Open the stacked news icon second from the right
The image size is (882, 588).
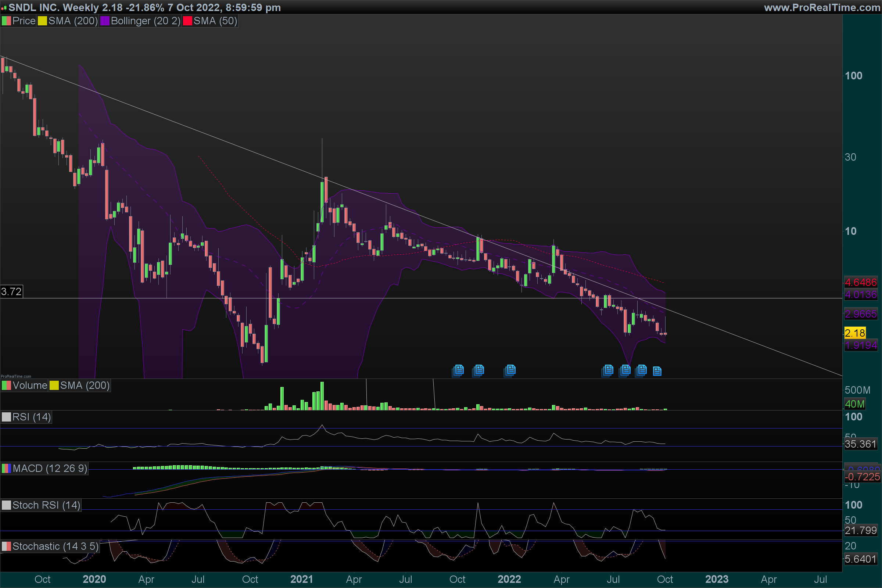(x=641, y=370)
